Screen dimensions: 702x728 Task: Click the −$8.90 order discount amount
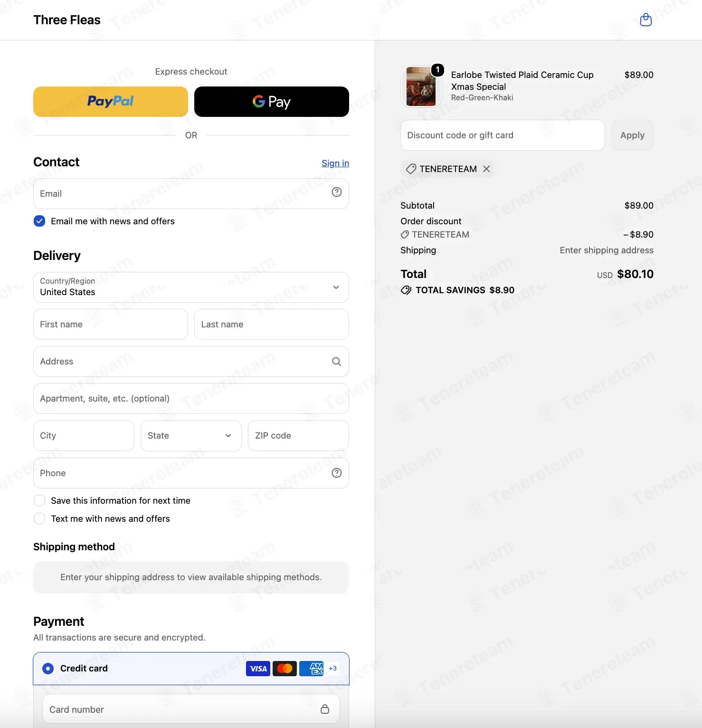click(x=638, y=235)
